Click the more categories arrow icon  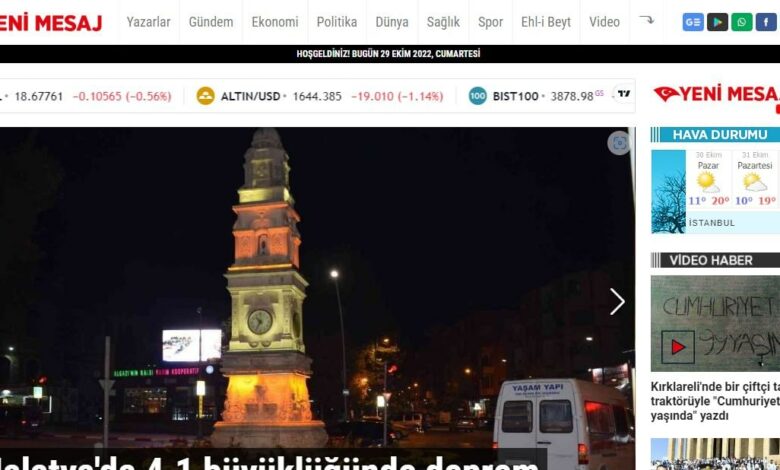(646, 20)
